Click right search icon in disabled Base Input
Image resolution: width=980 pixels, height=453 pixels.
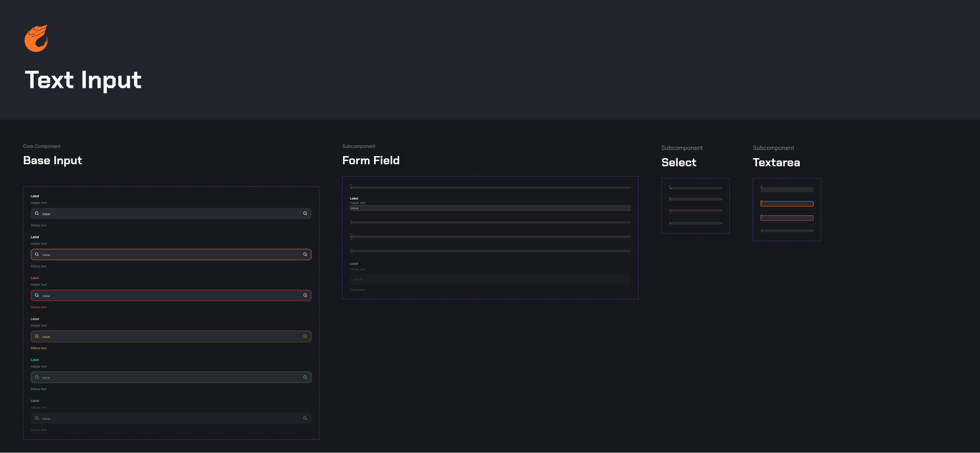305,418
